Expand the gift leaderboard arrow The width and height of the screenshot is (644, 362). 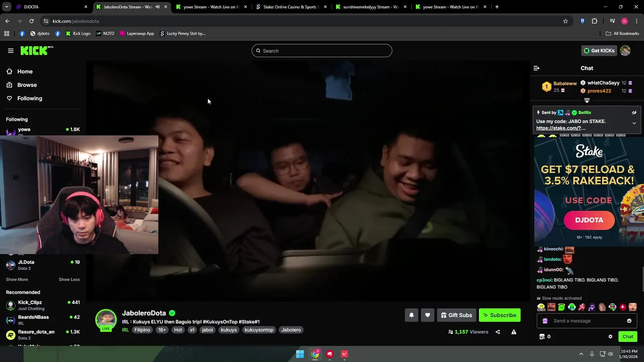coord(587,101)
